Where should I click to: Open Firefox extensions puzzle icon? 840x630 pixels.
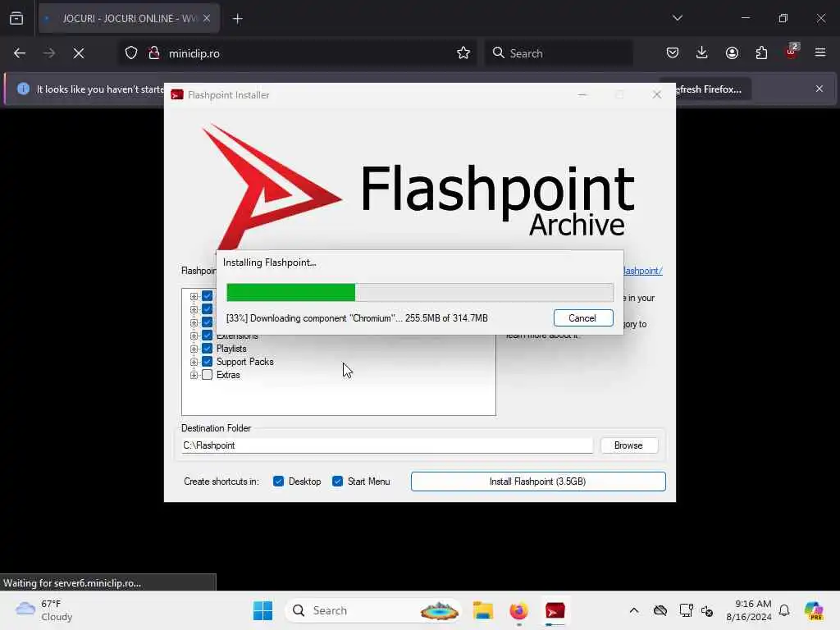(x=761, y=53)
